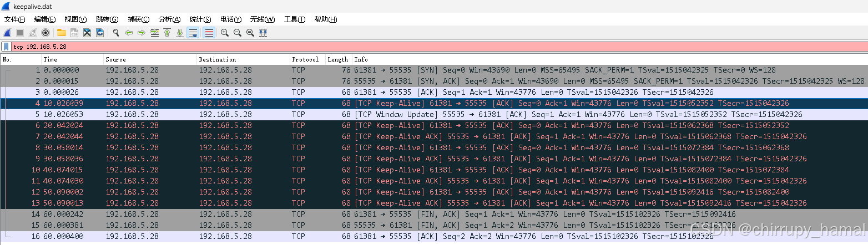868x245 pixels.
Task: Open a capture file folder icon
Action: [62, 33]
